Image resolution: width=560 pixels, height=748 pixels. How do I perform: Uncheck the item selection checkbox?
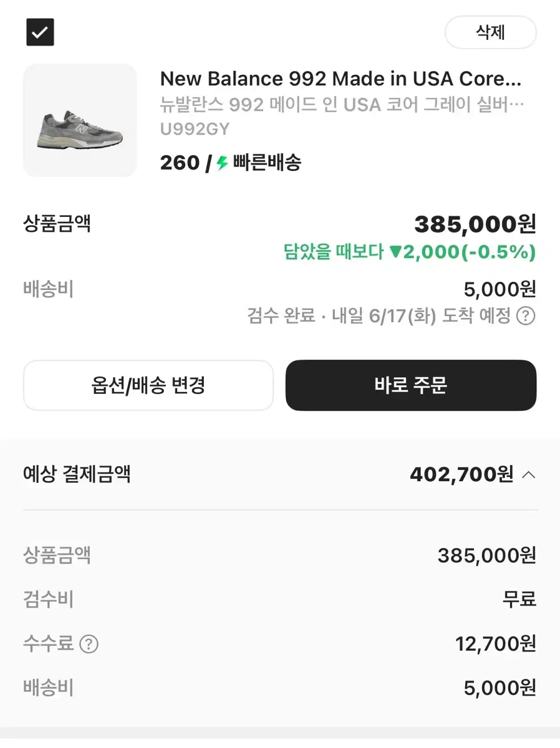40,32
